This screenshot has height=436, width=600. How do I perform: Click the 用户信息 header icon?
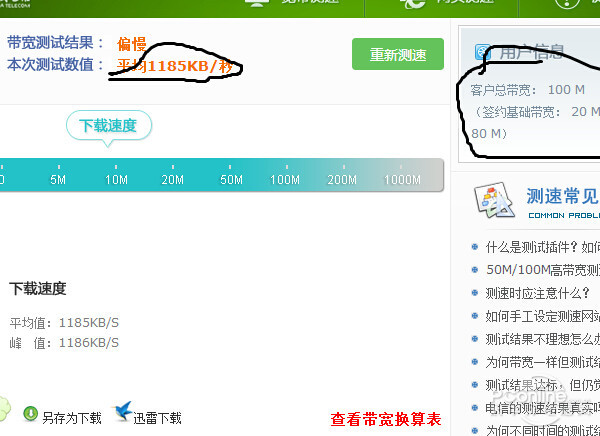pos(483,51)
